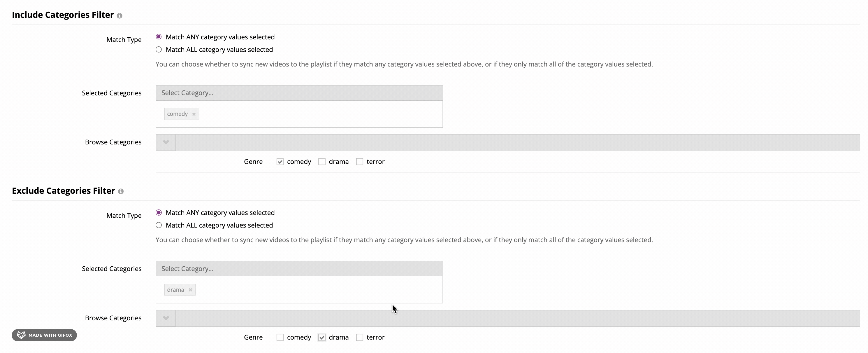The image size is (868, 353).
Task: Uncheck comedy in Include Genre row
Action: [x=280, y=162]
